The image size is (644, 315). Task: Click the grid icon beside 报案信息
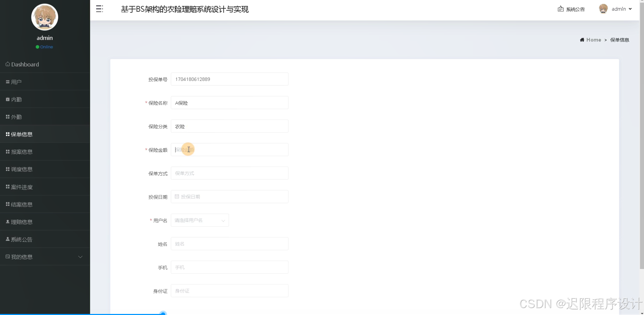[8, 152]
